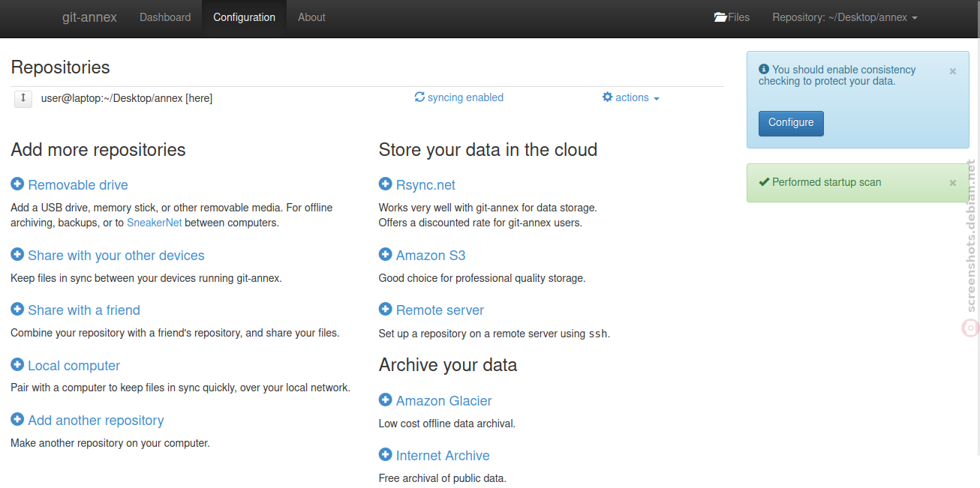This screenshot has height=488, width=980.
Task: Open the Removable drive link
Action: pyautogui.click(x=78, y=185)
